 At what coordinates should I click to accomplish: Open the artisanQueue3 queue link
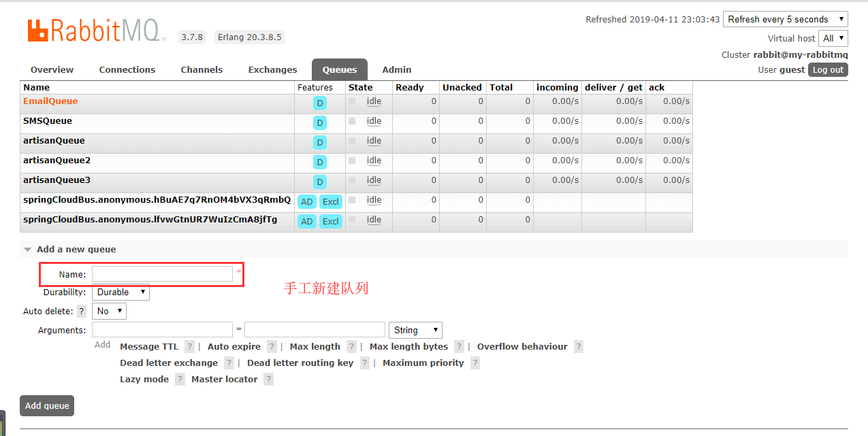coord(57,180)
